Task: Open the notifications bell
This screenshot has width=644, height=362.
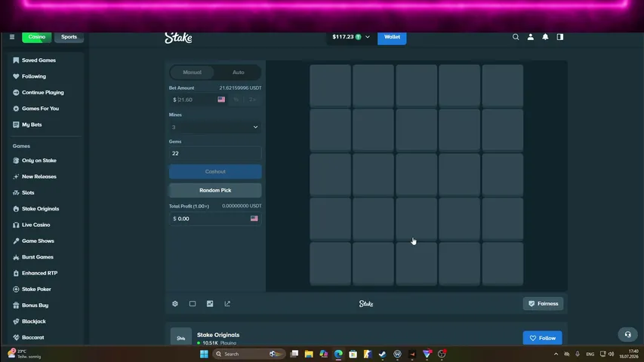Action: pyautogui.click(x=545, y=37)
